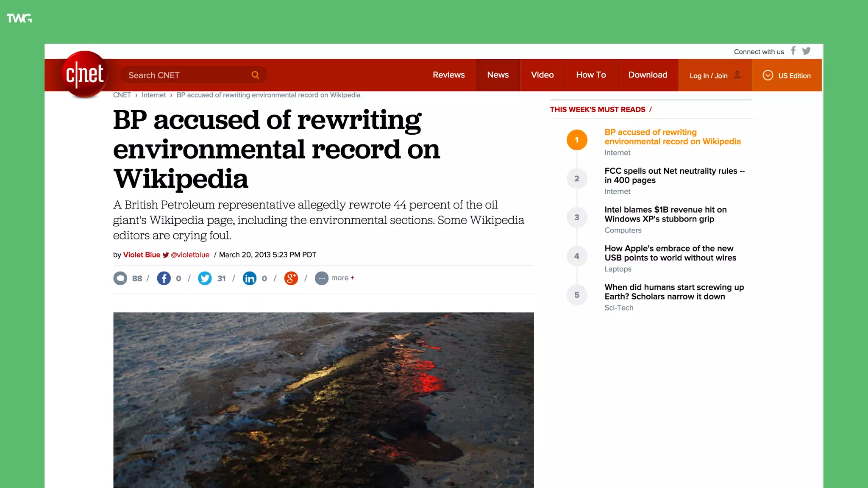Open author Violet Blue's profile link
The image size is (868, 488).
tap(142, 255)
